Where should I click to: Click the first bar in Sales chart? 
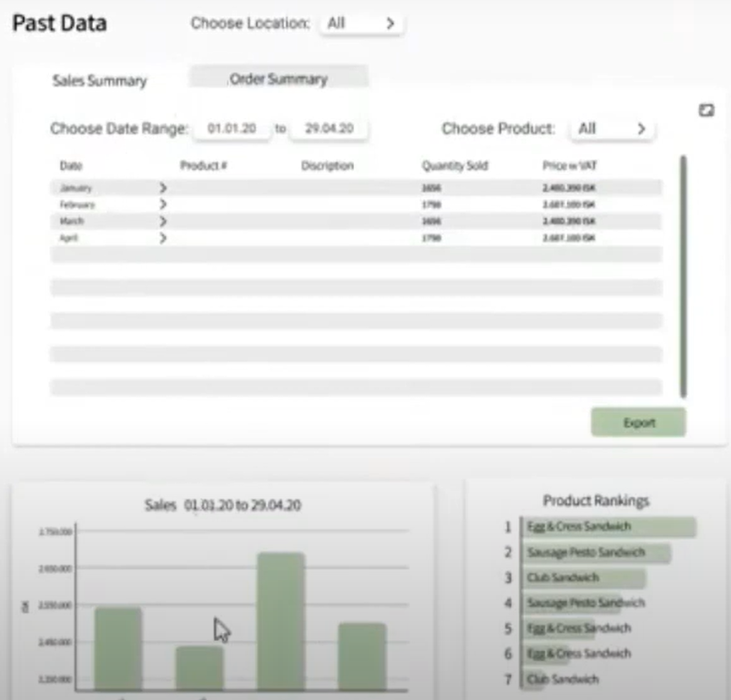pos(118,648)
